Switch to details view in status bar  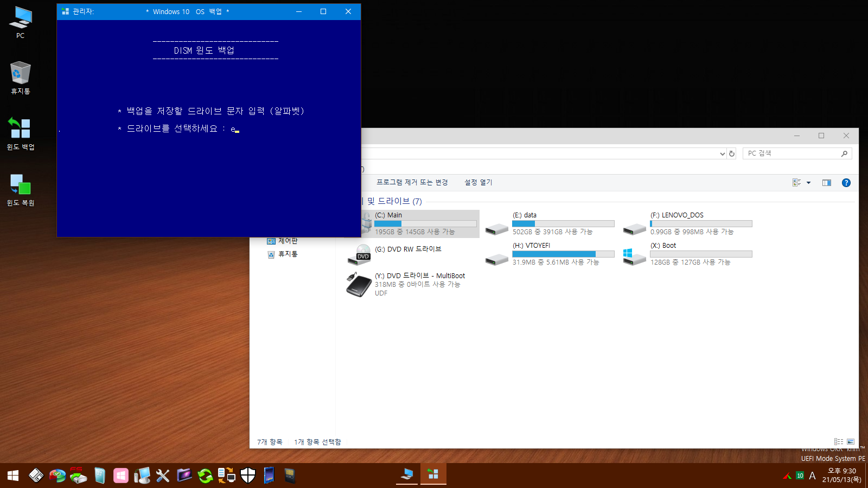(839, 442)
